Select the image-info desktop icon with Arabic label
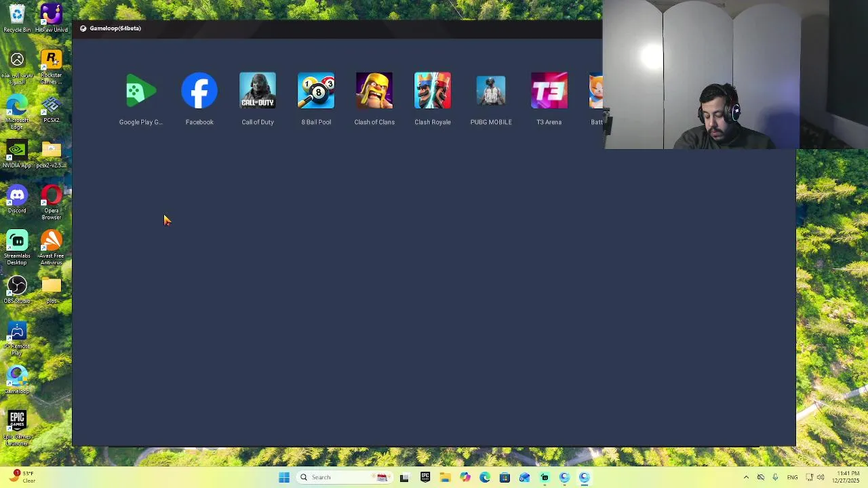Viewport: 868px width, 488px height. pos(17,68)
